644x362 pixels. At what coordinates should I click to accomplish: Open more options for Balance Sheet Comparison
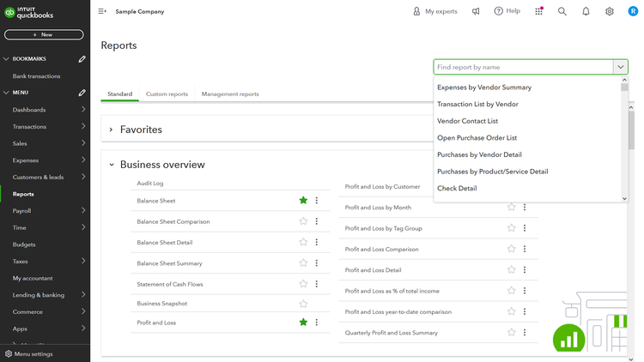317,221
